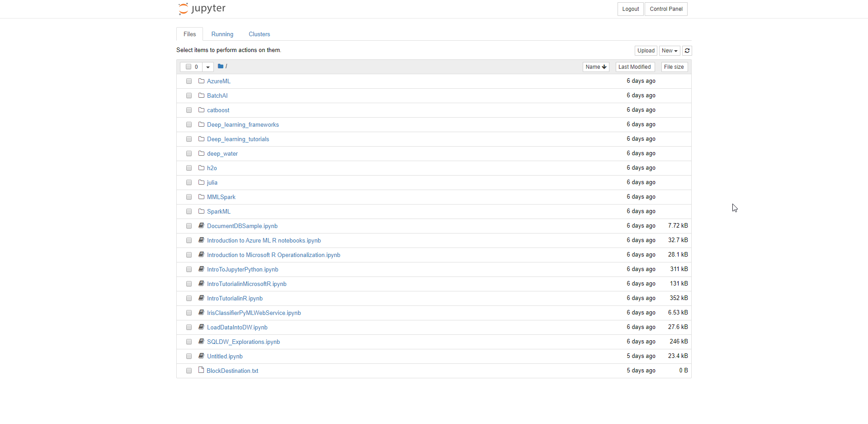
Task: Open the BatchAI folder link
Action: 217,96
